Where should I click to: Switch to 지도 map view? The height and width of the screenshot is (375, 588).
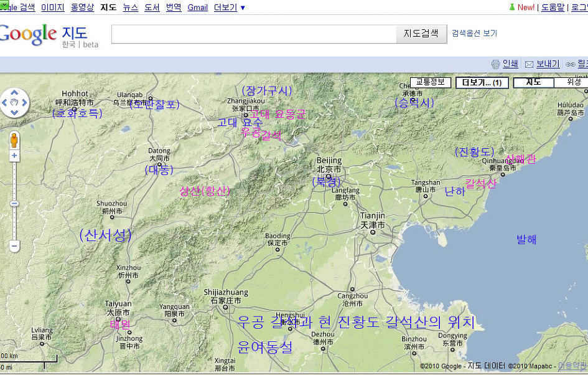coord(533,82)
